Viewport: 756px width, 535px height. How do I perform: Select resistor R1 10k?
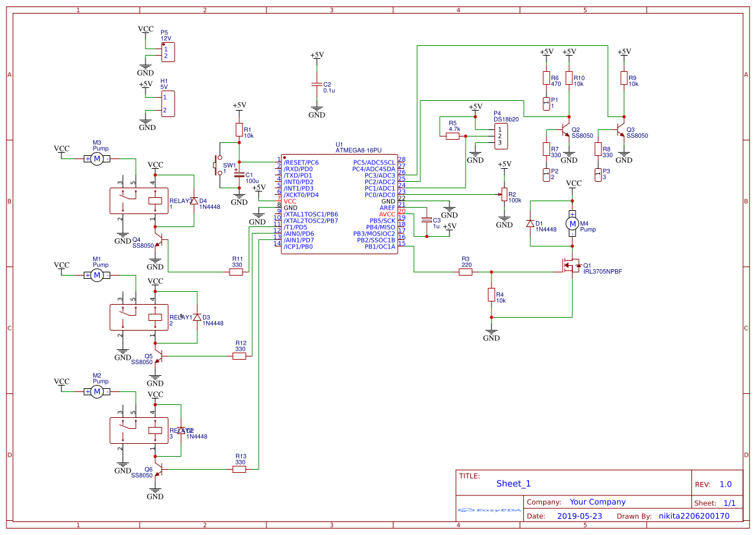[x=239, y=130]
